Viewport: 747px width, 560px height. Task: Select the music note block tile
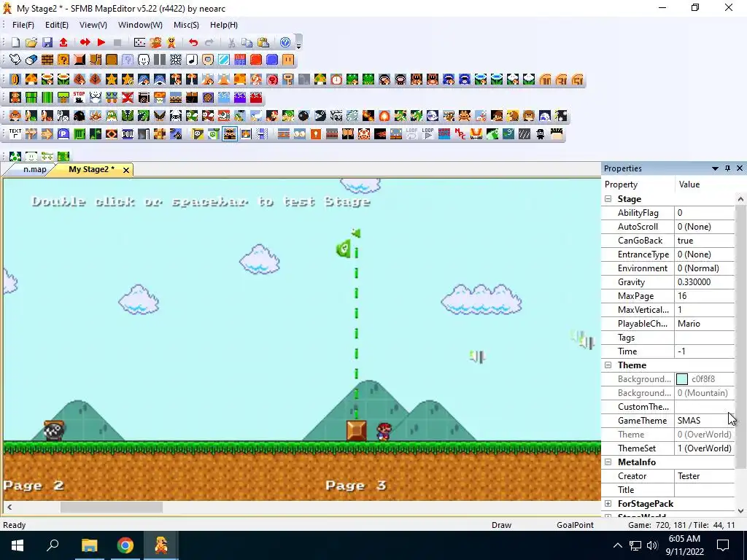click(192, 60)
